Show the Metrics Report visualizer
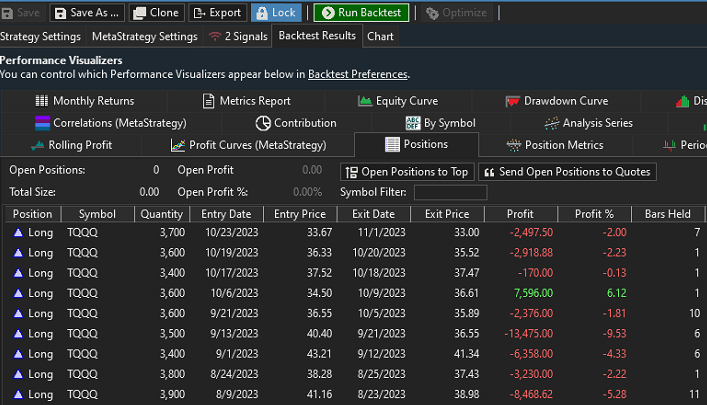The width and height of the screenshot is (707, 405). pyautogui.click(x=247, y=101)
